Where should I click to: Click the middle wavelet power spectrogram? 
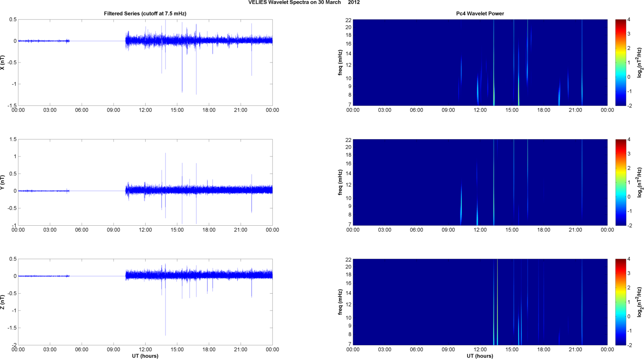pos(480,182)
